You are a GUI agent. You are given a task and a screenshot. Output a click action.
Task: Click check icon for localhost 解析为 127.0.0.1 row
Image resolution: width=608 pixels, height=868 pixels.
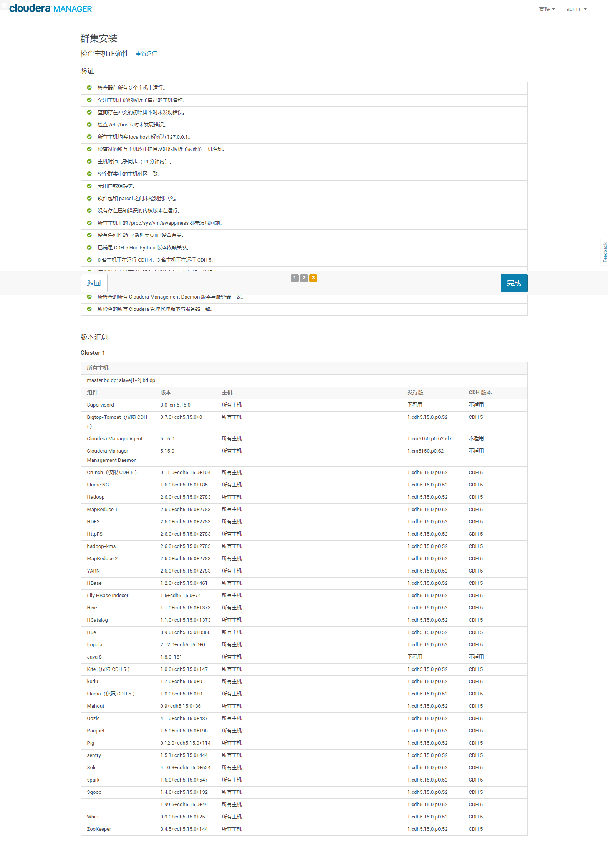pos(89,137)
